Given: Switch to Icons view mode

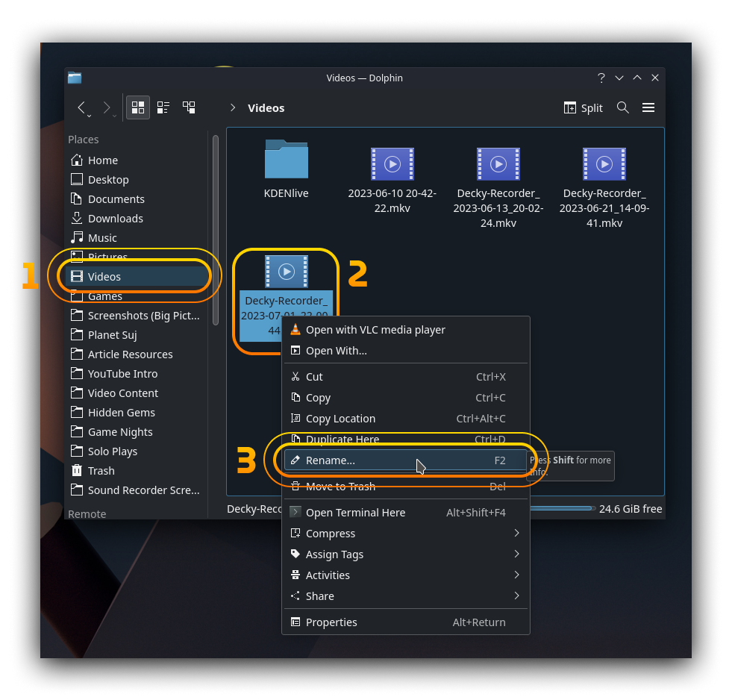Looking at the screenshot, I should 138,108.
